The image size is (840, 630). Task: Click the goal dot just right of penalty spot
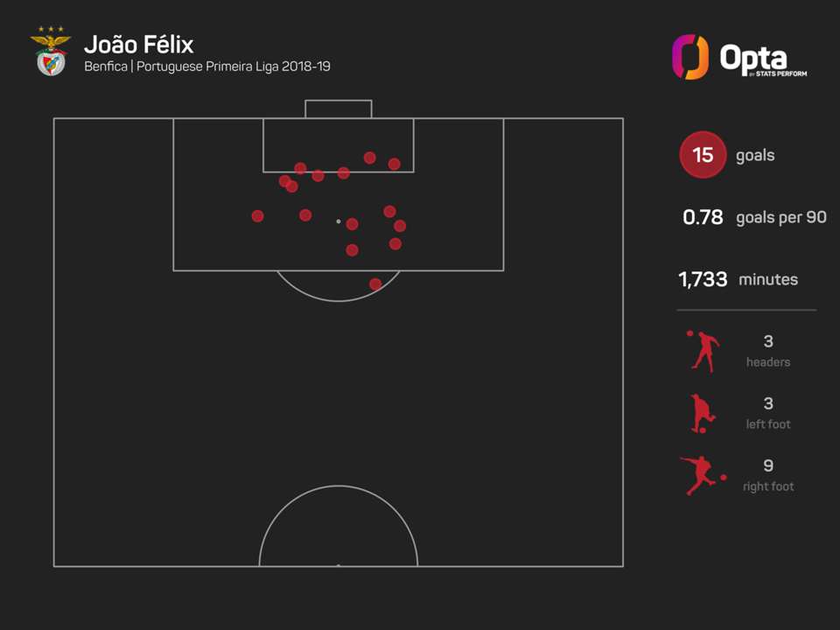352,224
